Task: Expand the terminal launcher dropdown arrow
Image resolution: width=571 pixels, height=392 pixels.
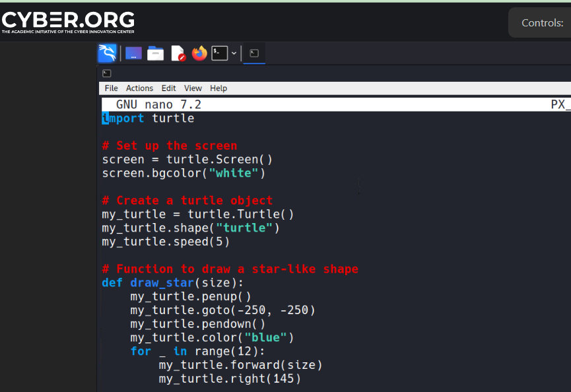Action: click(x=234, y=53)
